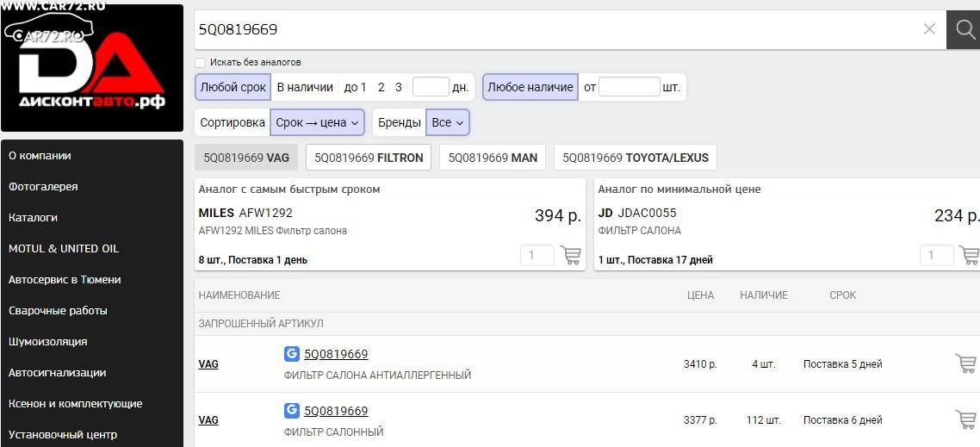Switch to the 5Q0819669 VAG tab
Viewport: 980px width, 447px height.
pyautogui.click(x=246, y=158)
